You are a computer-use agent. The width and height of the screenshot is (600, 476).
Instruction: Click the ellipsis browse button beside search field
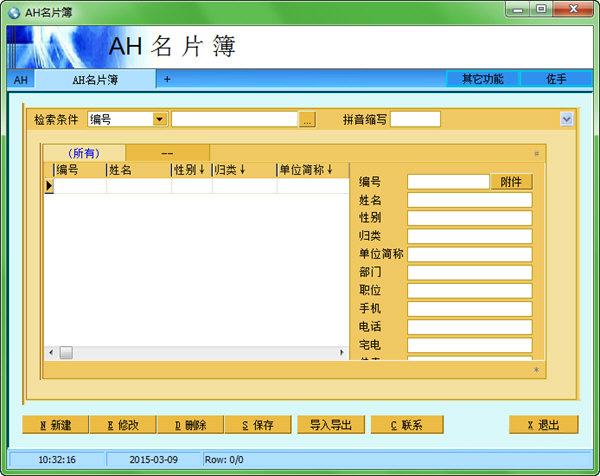point(307,119)
